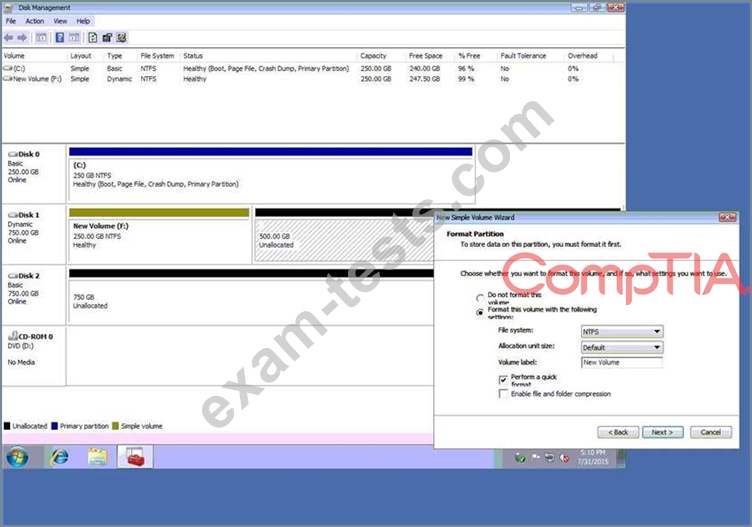Click the Dynamic type cell for F:
The image size is (752, 527).
coord(119,79)
